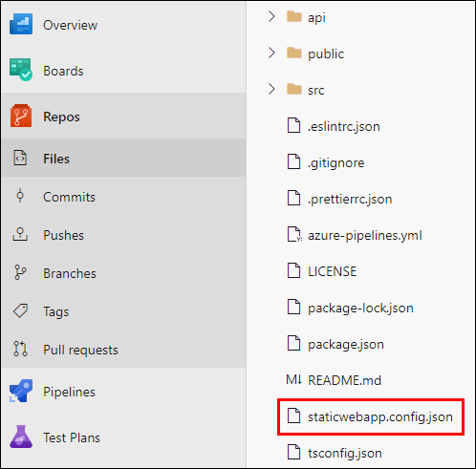Open .gitignore file name

335,163
